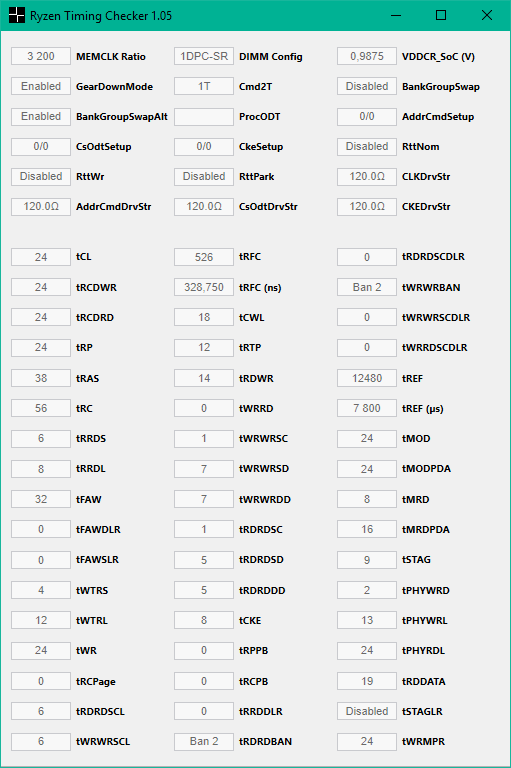
Task: Select the tWTRS value field
Action: 41,590
